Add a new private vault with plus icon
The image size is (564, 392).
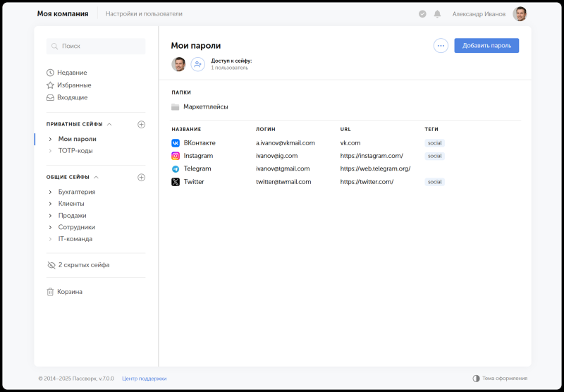(x=142, y=124)
